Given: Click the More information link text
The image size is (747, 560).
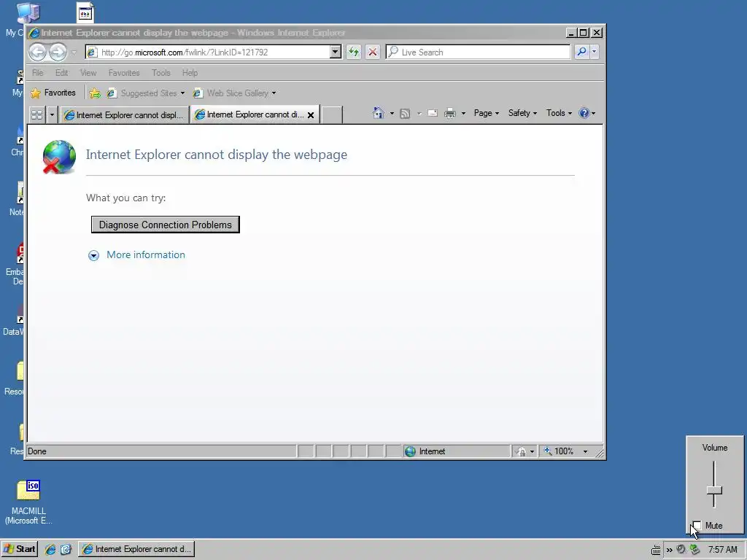Looking at the screenshot, I should 146,254.
